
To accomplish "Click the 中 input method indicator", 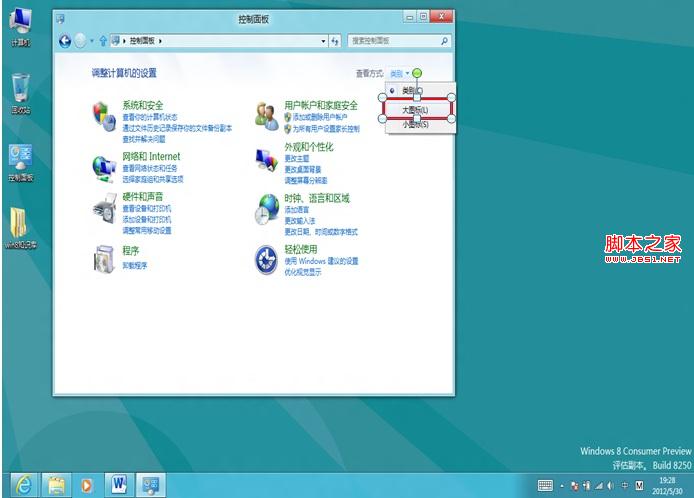I will (625, 486).
